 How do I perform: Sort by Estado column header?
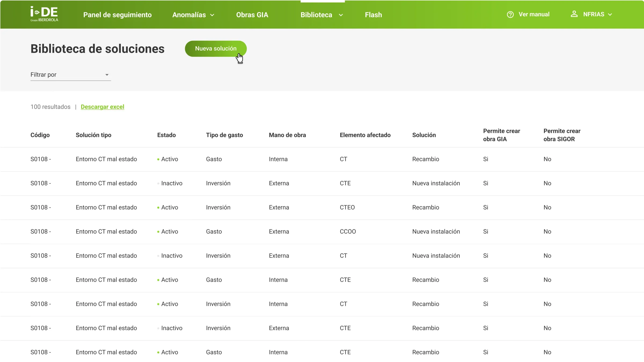166,135
